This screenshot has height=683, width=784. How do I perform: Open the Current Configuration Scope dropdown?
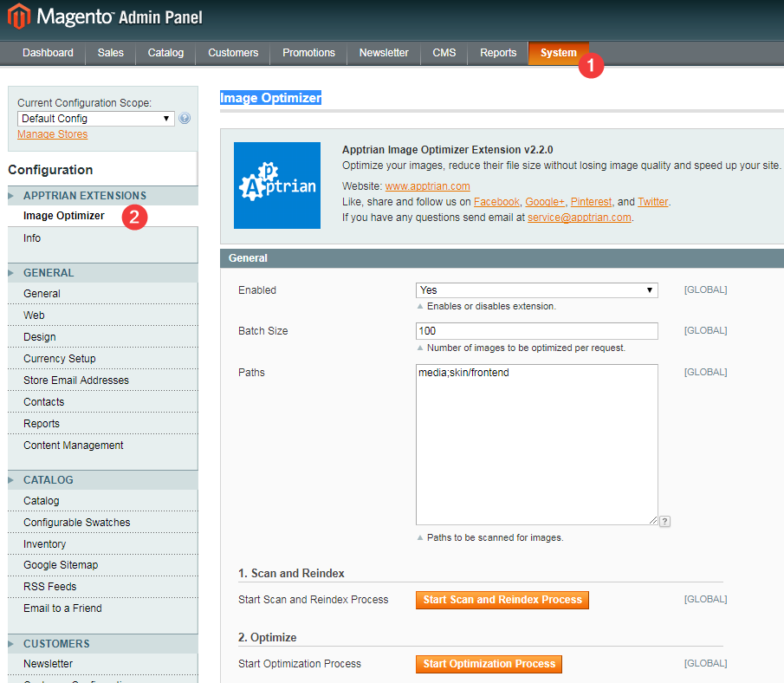coord(95,119)
